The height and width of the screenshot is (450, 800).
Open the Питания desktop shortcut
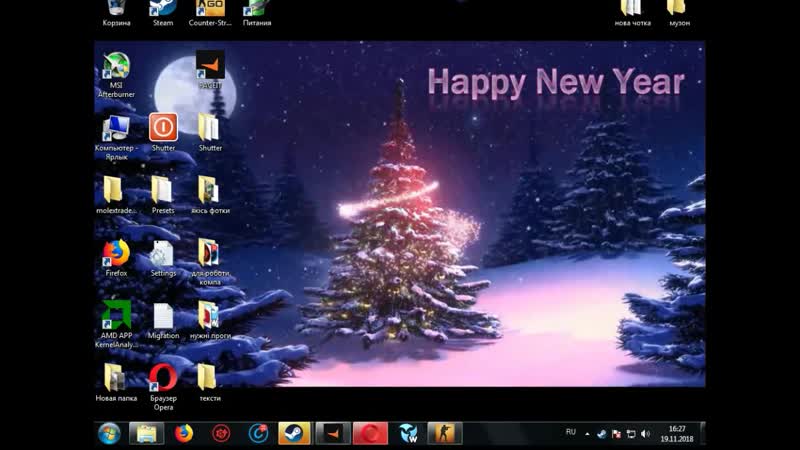[257, 13]
